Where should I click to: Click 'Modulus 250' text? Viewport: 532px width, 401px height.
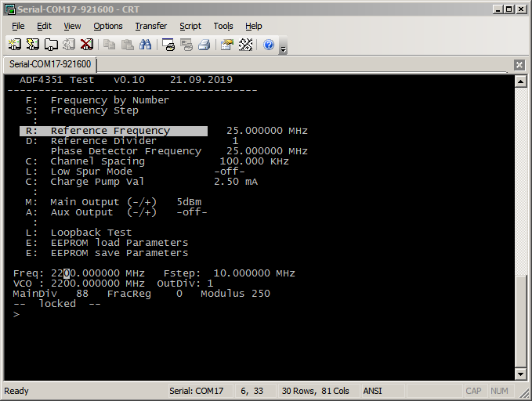pos(236,294)
